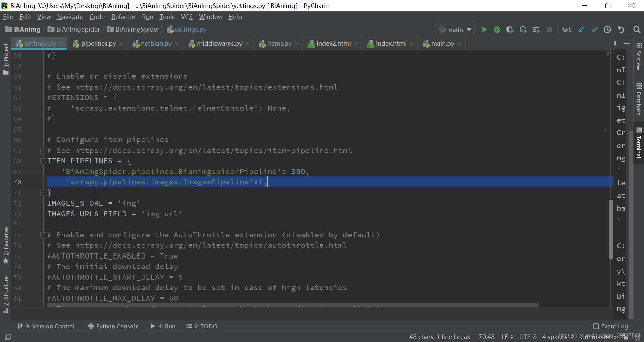Open the Code menu
The height and width of the screenshot is (342, 644).
[97, 17]
